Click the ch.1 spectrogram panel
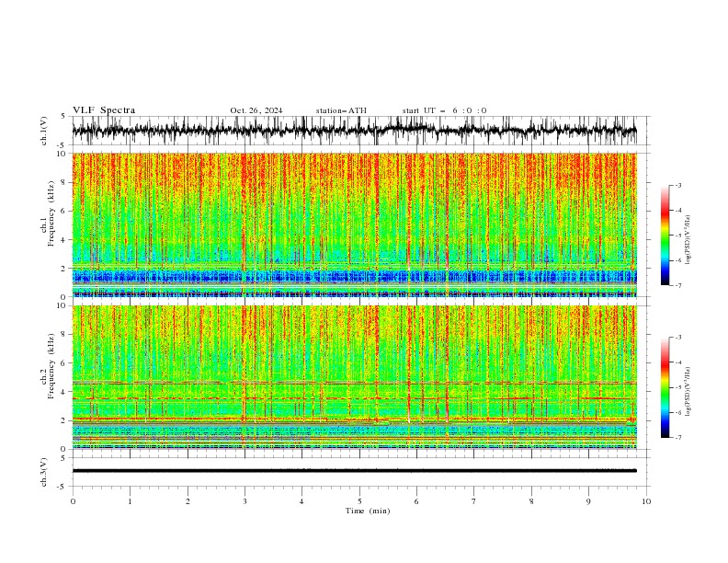This screenshot has height=563, width=728. pos(354,224)
